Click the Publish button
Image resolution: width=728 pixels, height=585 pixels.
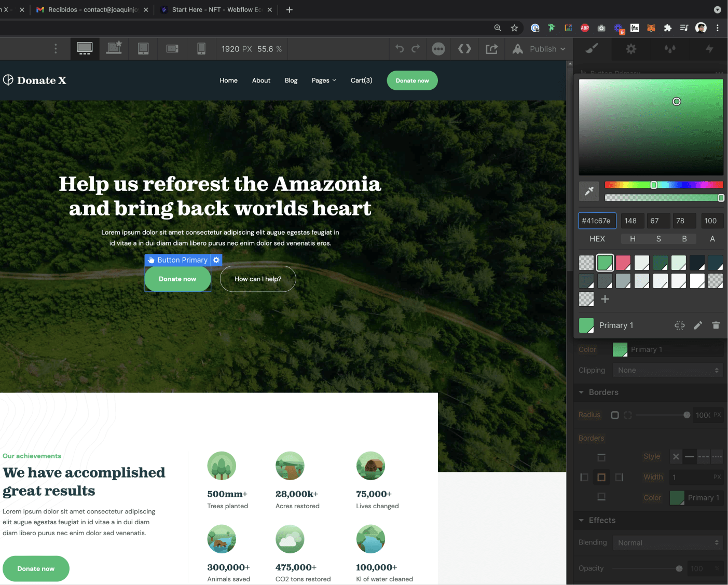[x=544, y=49]
